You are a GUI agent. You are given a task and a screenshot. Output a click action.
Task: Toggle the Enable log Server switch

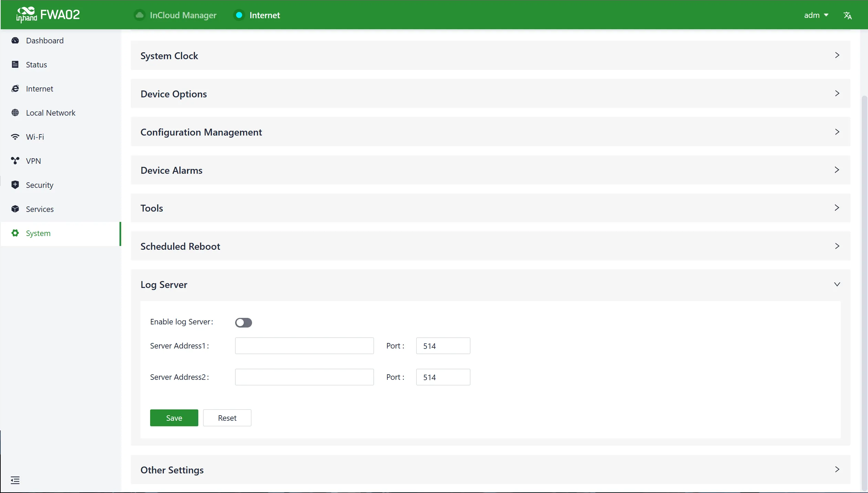point(243,322)
